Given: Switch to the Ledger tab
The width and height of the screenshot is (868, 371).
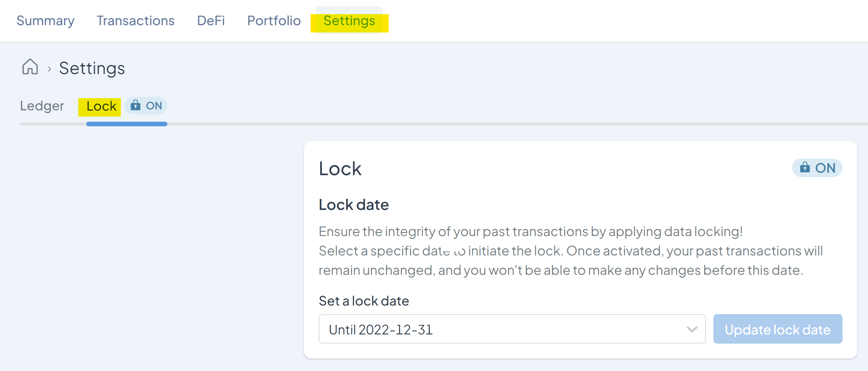Looking at the screenshot, I should coord(42,105).
